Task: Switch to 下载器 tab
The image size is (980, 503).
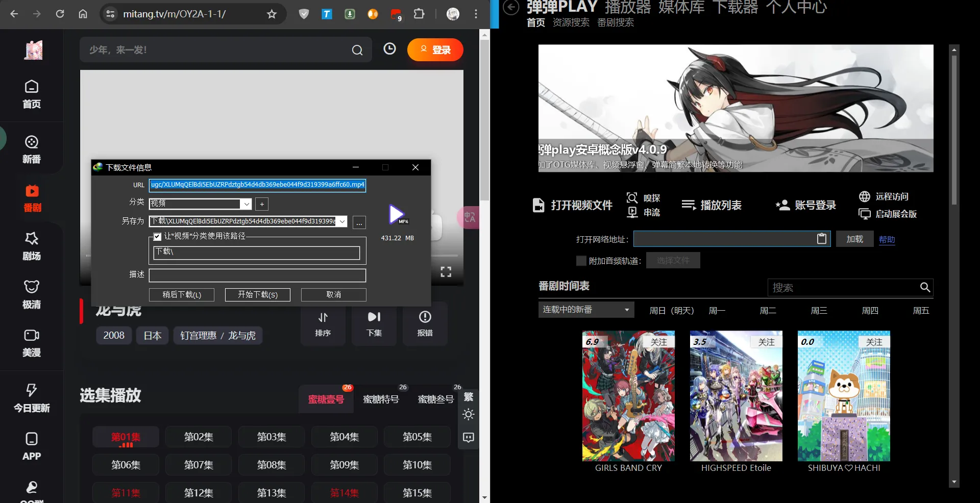Action: pyautogui.click(x=735, y=7)
